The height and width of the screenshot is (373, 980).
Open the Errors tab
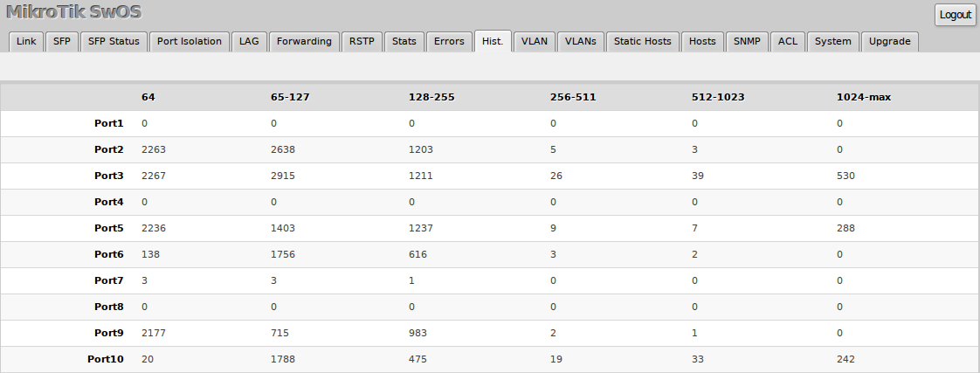(449, 41)
